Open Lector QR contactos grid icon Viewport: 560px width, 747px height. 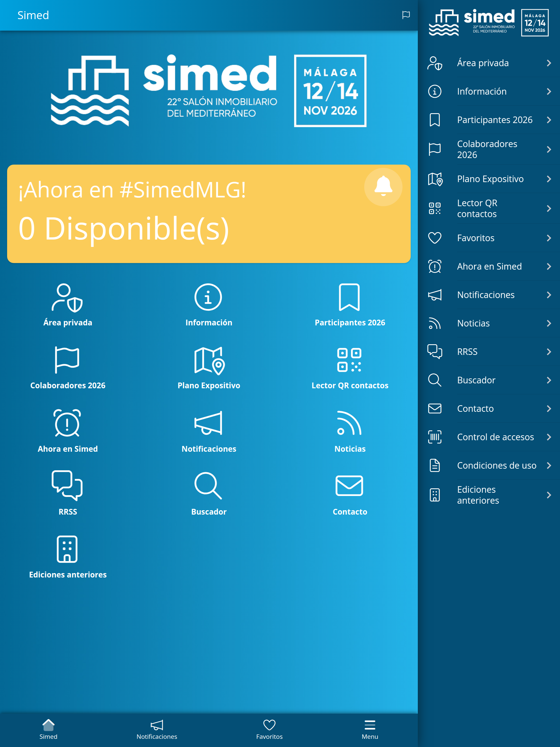(349, 360)
